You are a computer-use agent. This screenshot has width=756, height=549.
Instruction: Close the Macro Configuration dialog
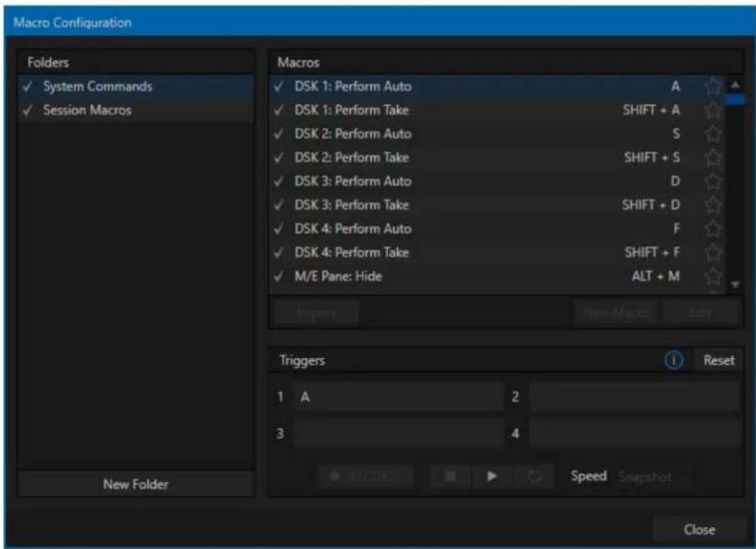[x=699, y=530]
